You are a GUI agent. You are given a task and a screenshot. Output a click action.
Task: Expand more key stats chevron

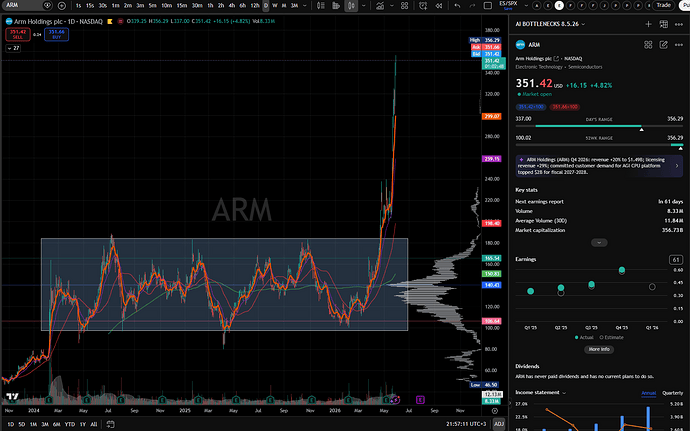tap(599, 243)
